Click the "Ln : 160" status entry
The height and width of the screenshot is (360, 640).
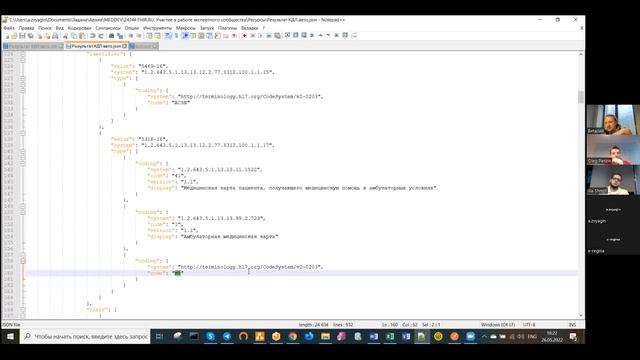(390, 325)
